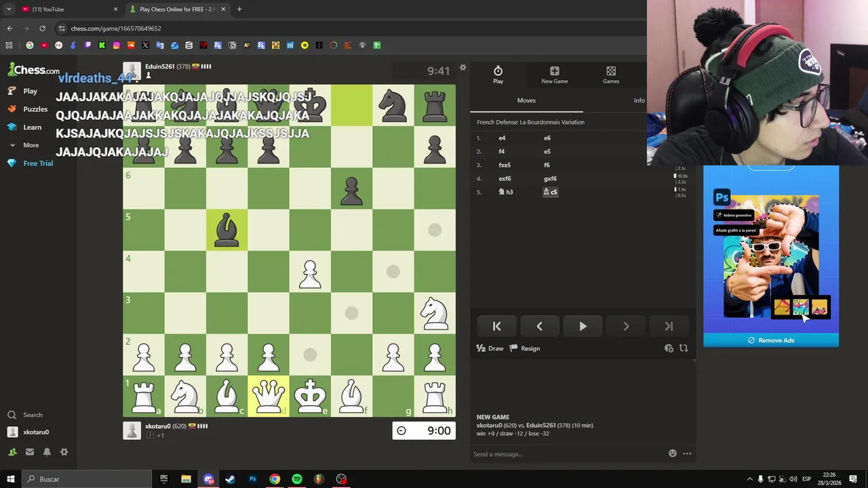This screenshot has height=488, width=868.
Task: Click xkotaru0 name below the board
Action: 157,426
